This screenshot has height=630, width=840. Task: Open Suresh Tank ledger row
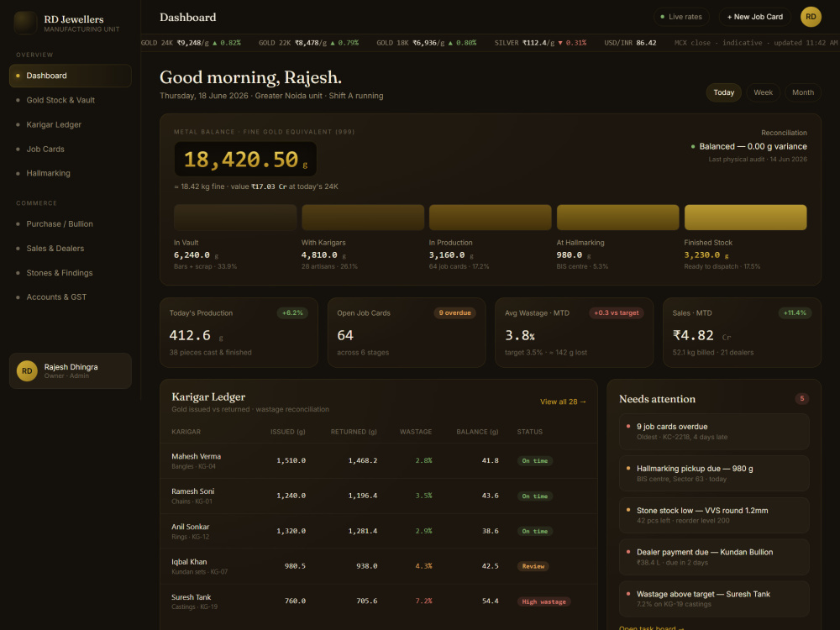pyautogui.click(x=378, y=601)
